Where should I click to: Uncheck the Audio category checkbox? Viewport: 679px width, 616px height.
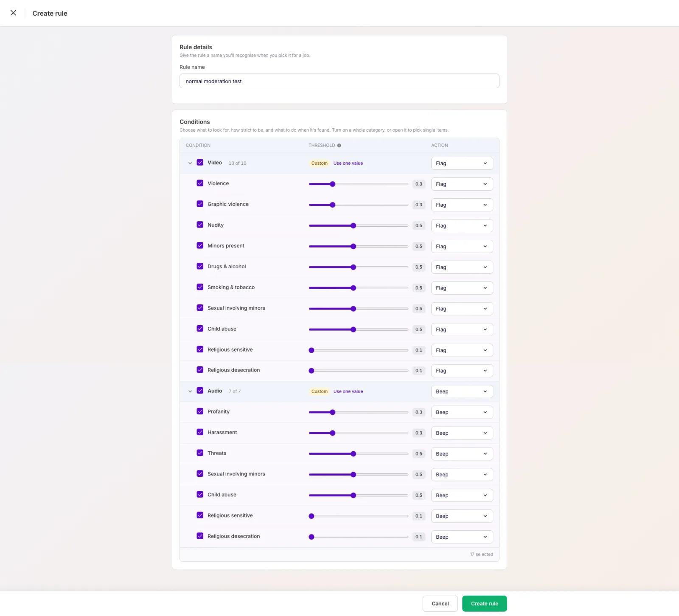pos(200,391)
